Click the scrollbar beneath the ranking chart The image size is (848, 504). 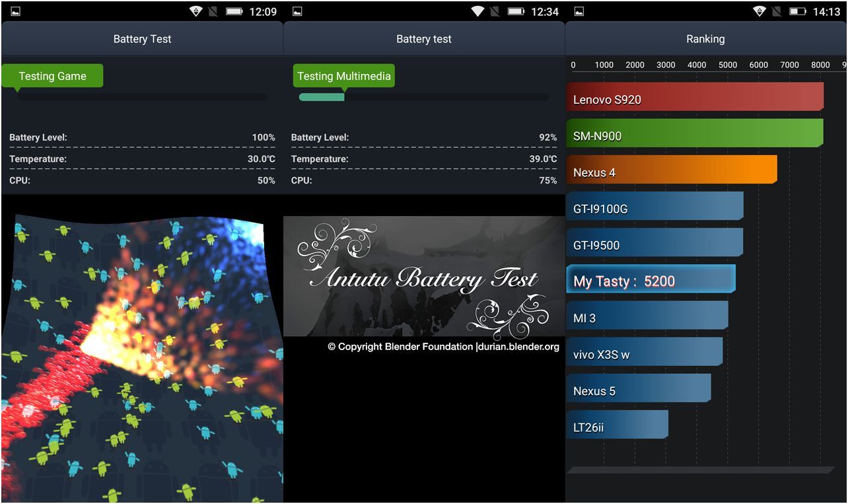[x=700, y=470]
